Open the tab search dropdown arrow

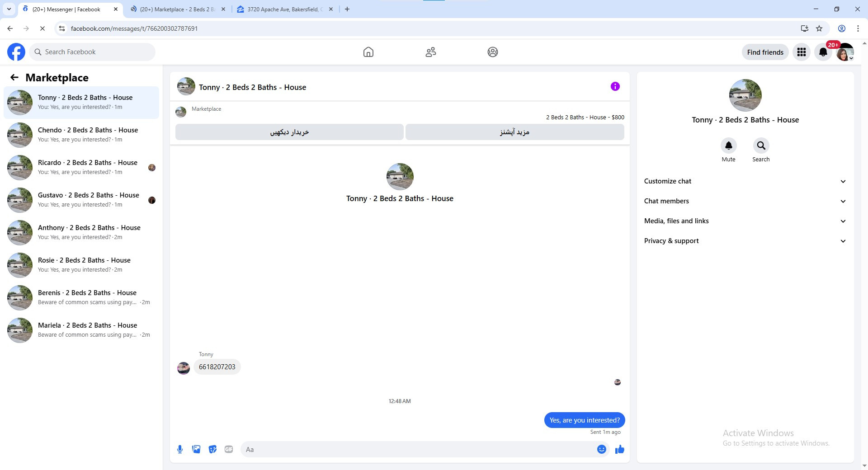click(9, 9)
